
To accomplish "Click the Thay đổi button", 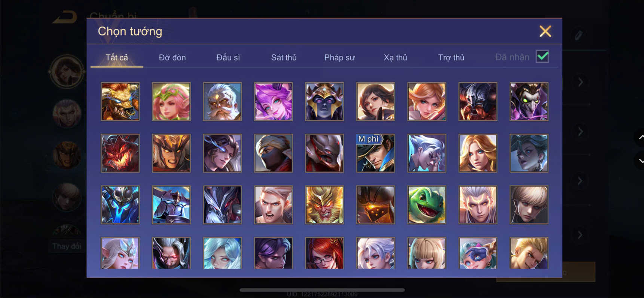I will (67, 246).
